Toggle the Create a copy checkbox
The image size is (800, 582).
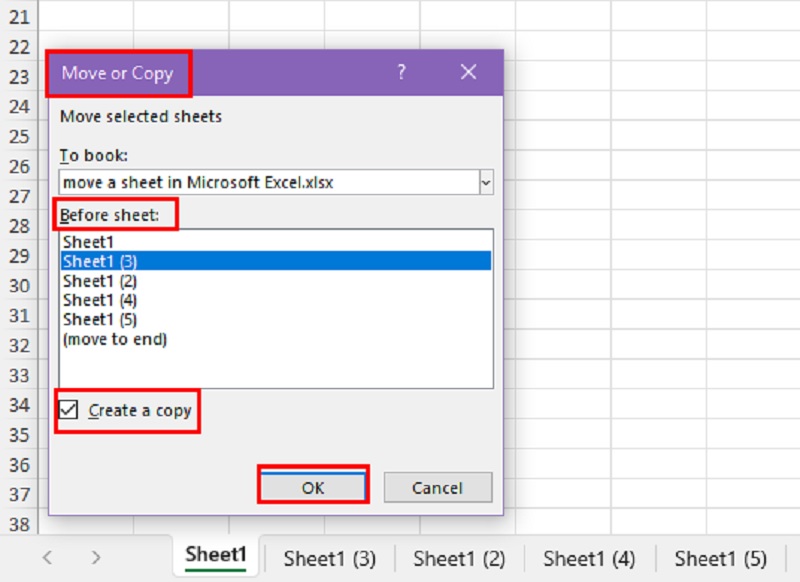point(68,410)
